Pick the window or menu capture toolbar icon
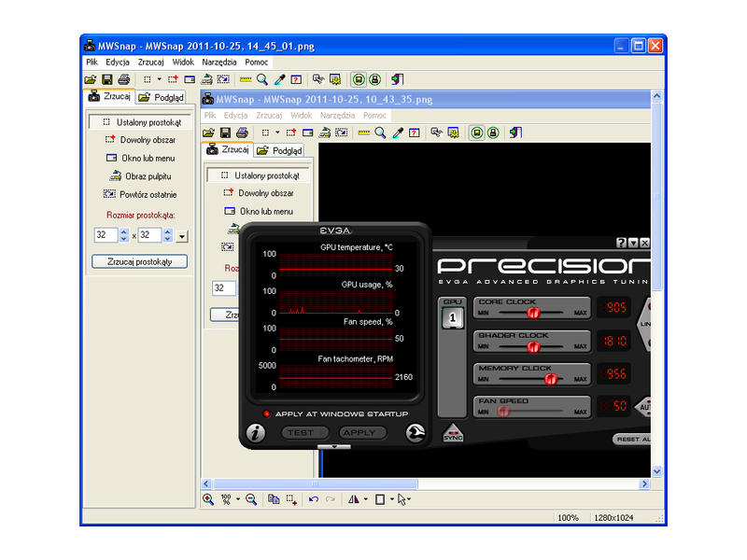This screenshot has width=747, height=560. point(190,79)
